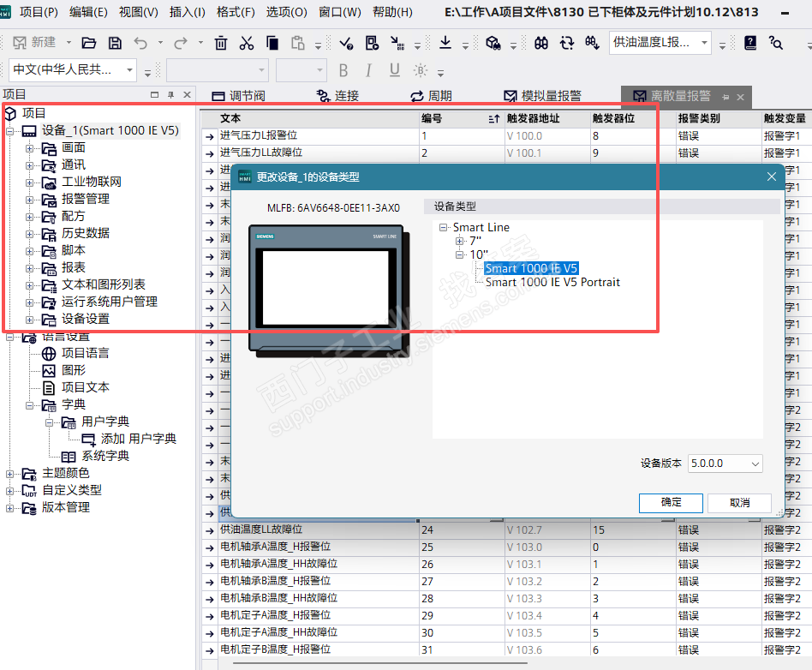Pin the 项目 panel with pushpin icon

pos(171,95)
